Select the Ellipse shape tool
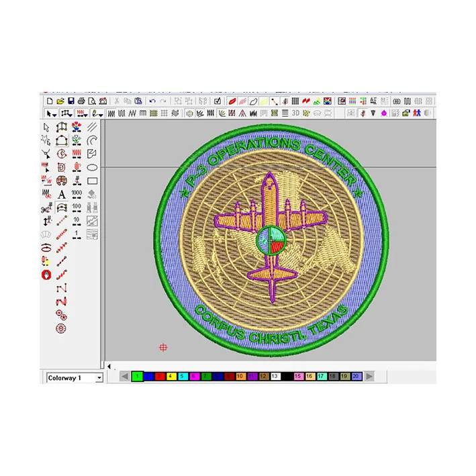This screenshot has width=476, height=476. 92,168
